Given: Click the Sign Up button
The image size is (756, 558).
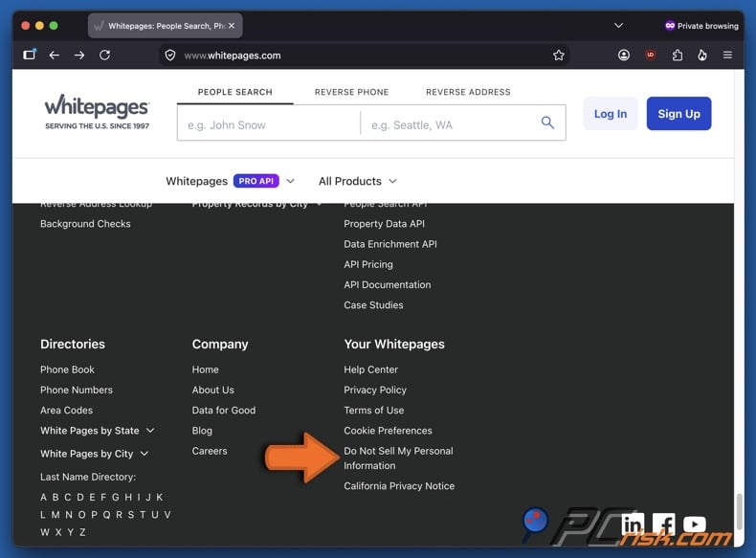Looking at the screenshot, I should click(678, 114).
